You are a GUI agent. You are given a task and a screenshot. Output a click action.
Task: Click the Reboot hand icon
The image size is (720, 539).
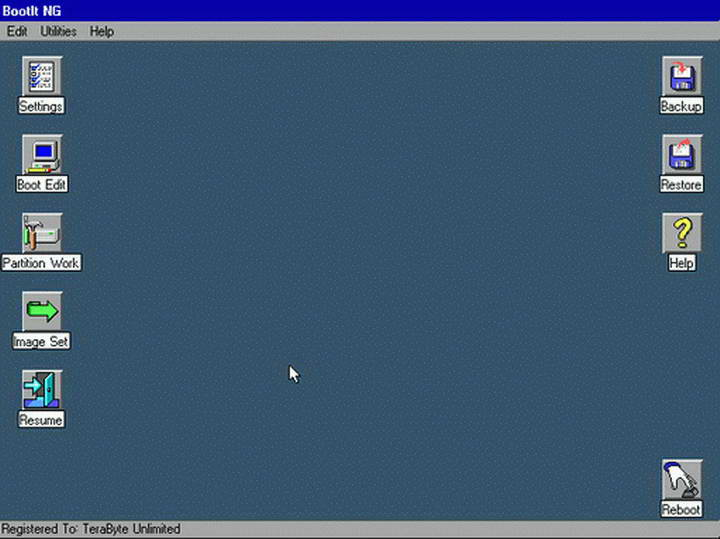682,479
